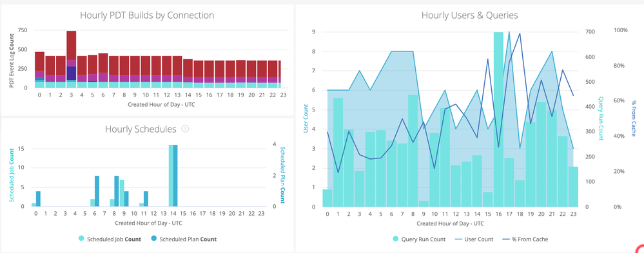The width and height of the screenshot is (644, 253).
Task: Click the Scheduled Plan Count axis label
Action: (x=282, y=175)
